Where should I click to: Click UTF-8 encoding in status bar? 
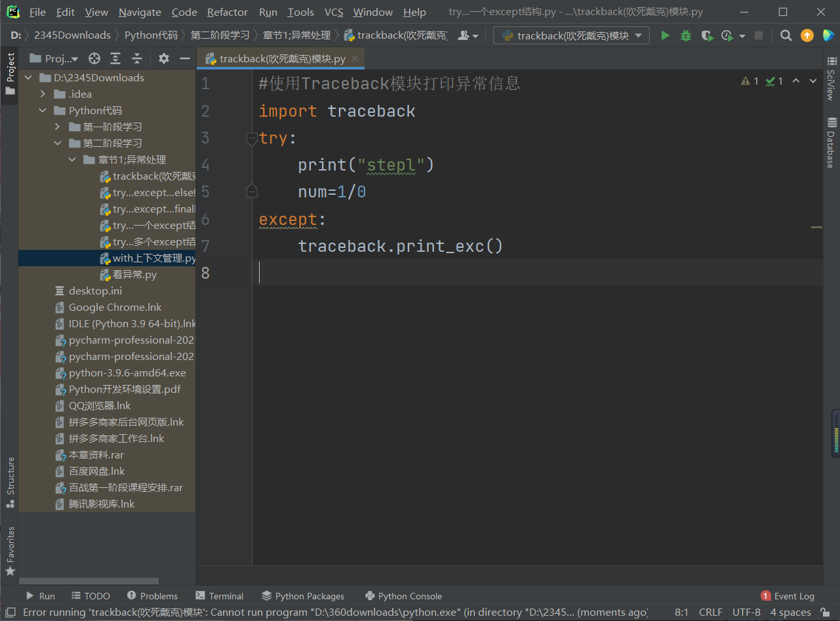[x=746, y=612]
